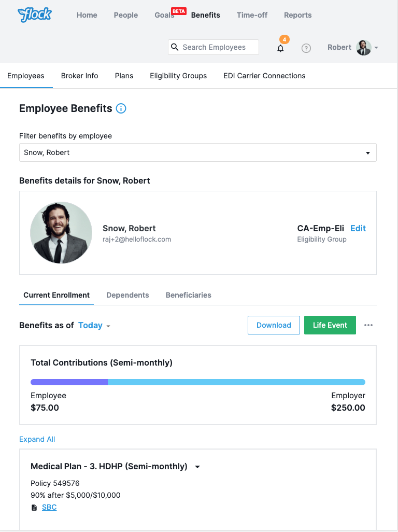The width and height of the screenshot is (398, 532).
Task: Expand the Medical Plan HDHP section
Action: tap(197, 467)
